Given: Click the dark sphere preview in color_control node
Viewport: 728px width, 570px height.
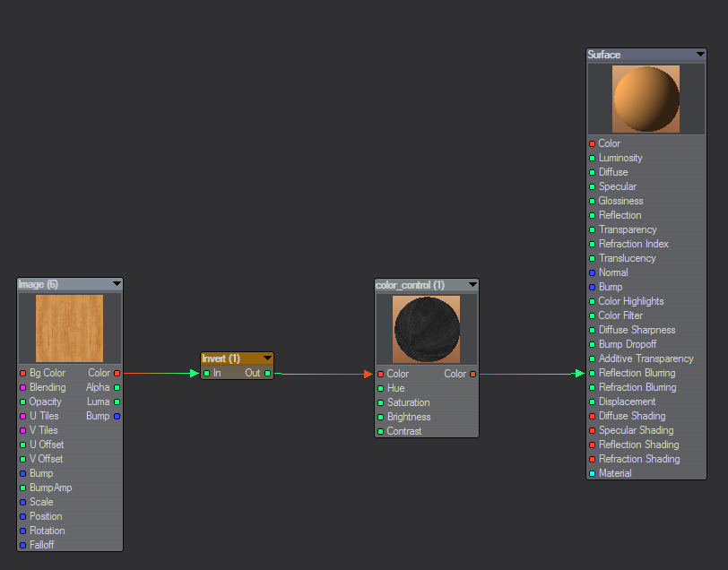Looking at the screenshot, I should click(x=426, y=329).
